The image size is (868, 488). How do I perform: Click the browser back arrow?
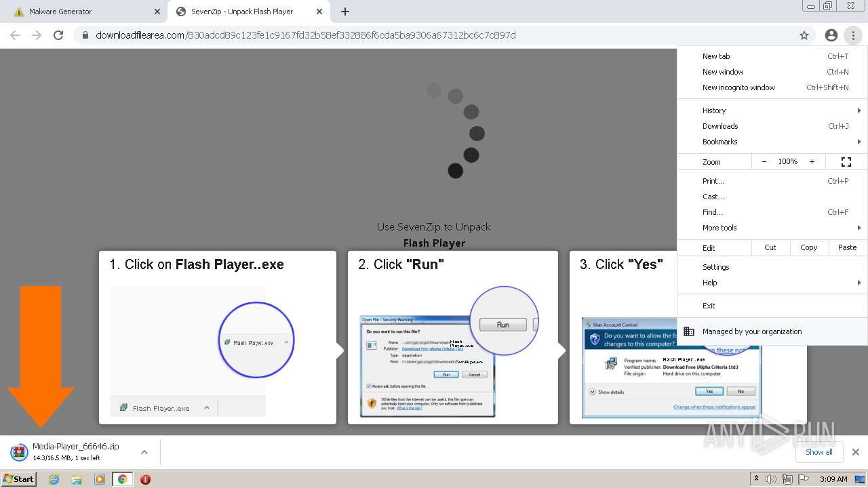(15, 35)
